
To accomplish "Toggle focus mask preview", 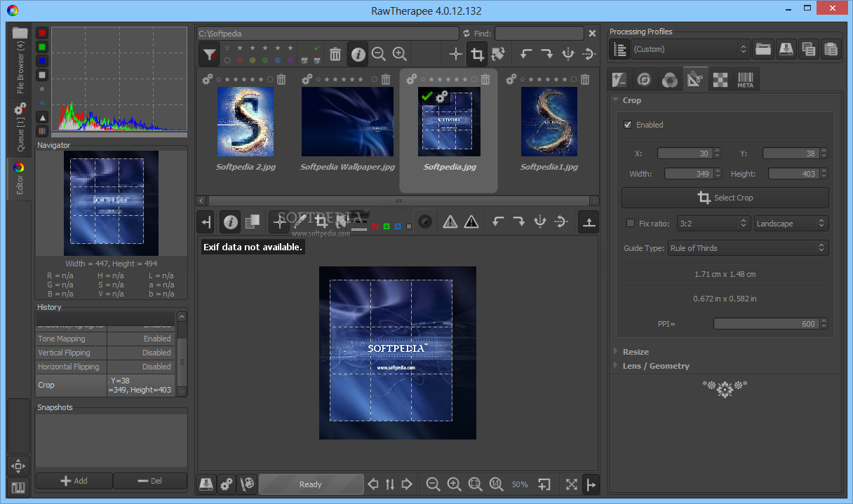I will [424, 222].
